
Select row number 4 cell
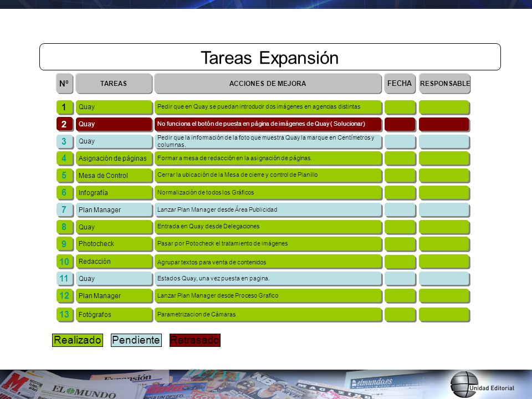[64, 158]
